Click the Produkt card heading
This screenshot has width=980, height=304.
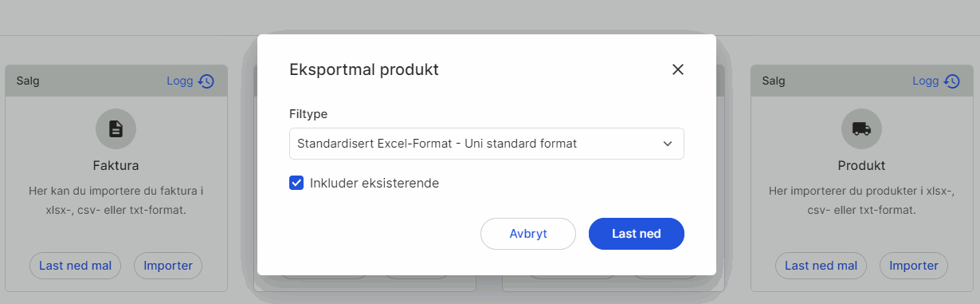[x=861, y=166]
